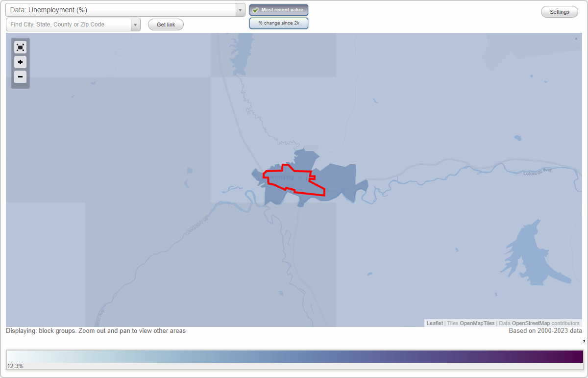
Task: Select the red-outlined Kremmling boundary
Action: click(289, 179)
